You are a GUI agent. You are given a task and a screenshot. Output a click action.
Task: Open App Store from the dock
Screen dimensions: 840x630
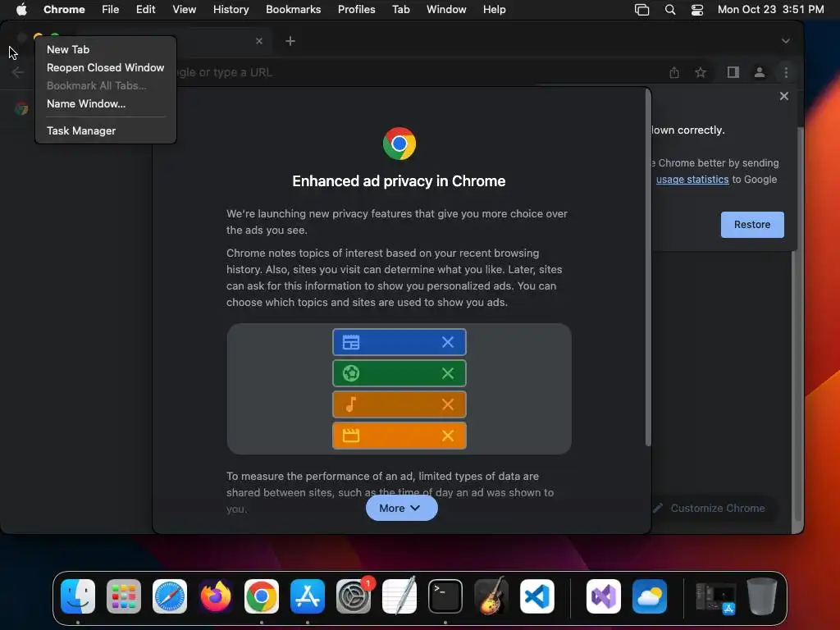pos(308,596)
